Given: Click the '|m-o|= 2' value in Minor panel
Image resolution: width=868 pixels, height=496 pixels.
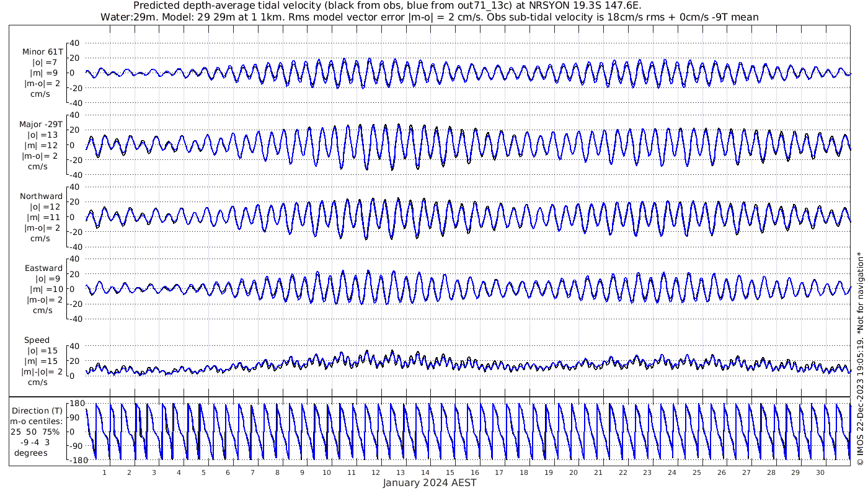Looking at the screenshot, I should pyautogui.click(x=41, y=83).
